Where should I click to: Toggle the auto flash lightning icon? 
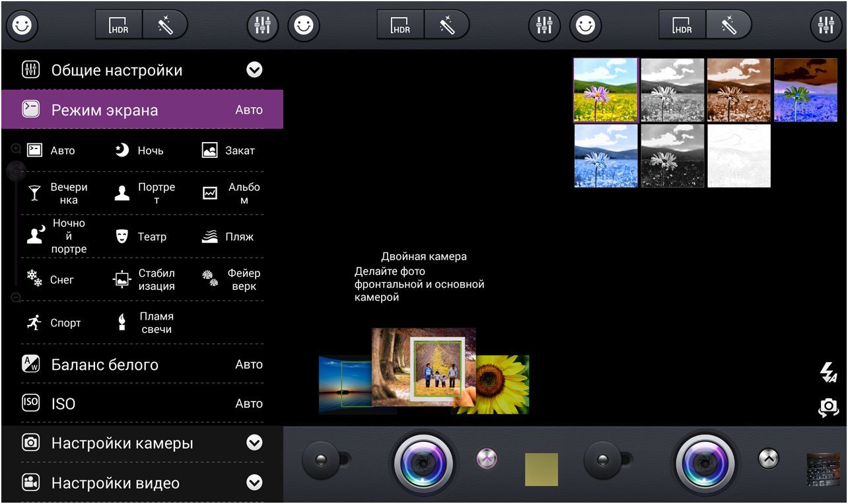tap(828, 373)
